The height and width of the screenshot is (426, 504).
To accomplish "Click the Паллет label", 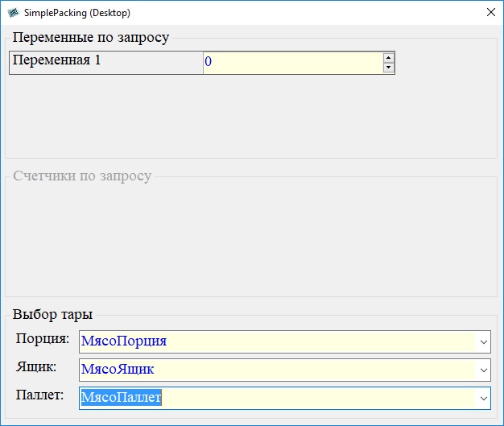I will pos(39,395).
